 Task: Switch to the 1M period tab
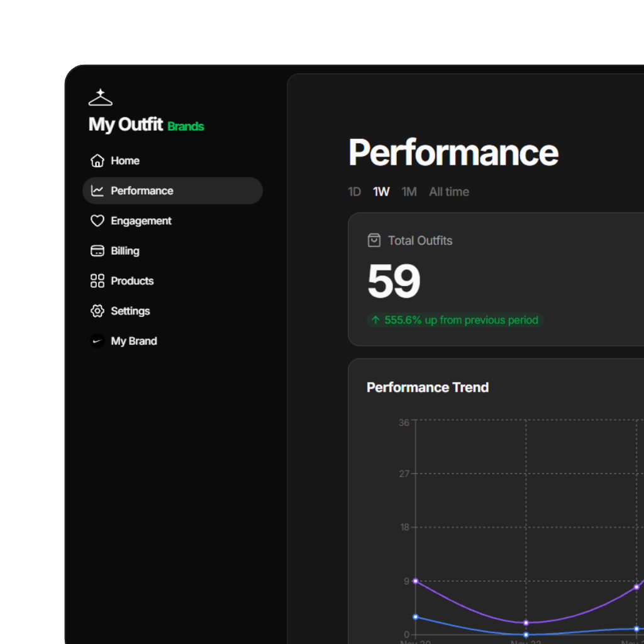click(409, 192)
